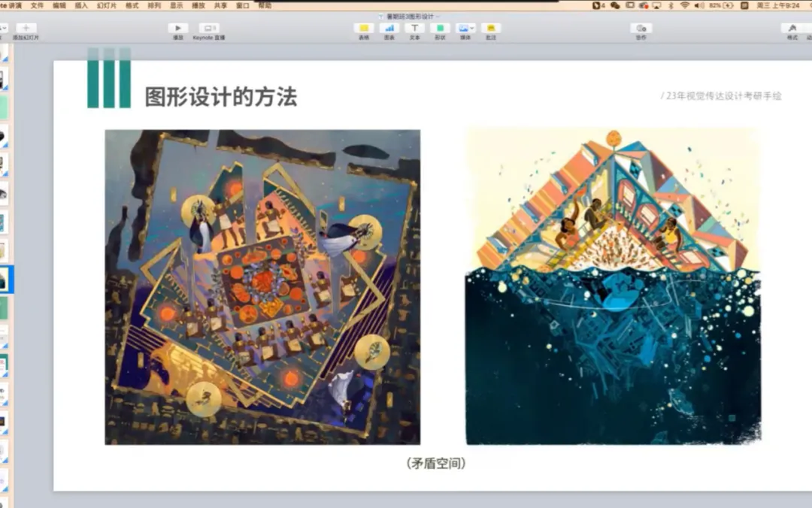812x508 pixels.
Task: Select the caption text (矛盾空间)
Action: [x=436, y=463]
